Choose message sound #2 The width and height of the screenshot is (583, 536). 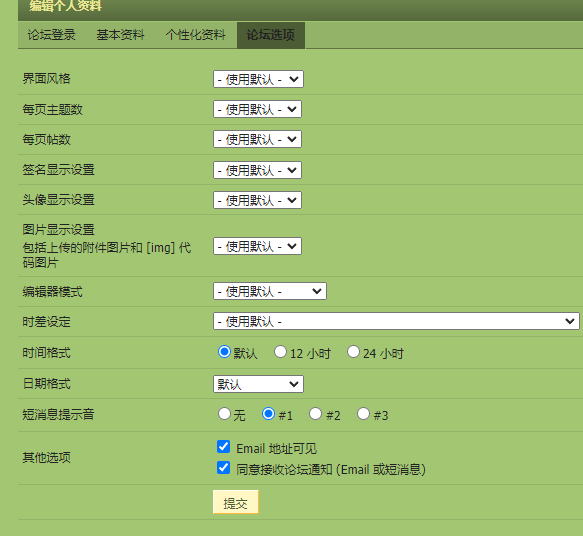coord(315,414)
